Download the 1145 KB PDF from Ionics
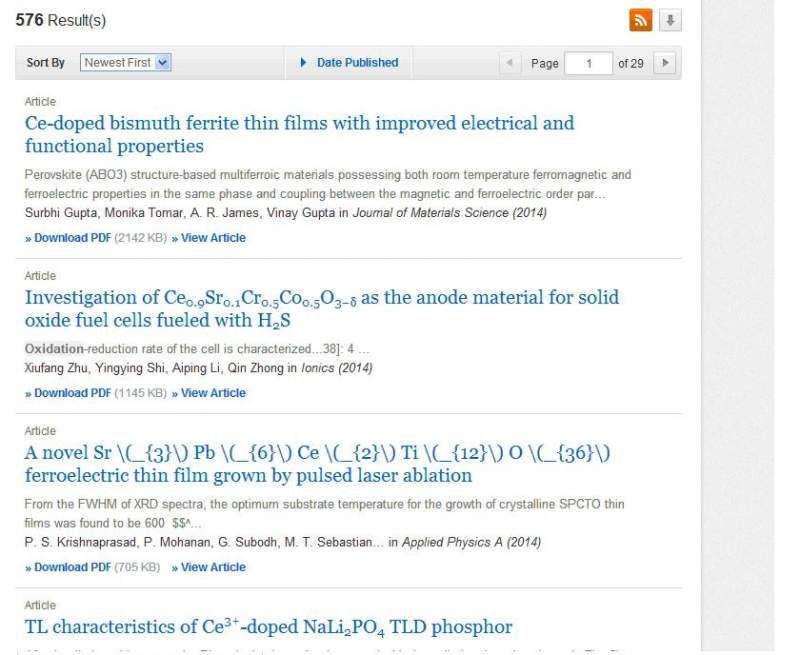The image size is (800, 655). (x=68, y=393)
